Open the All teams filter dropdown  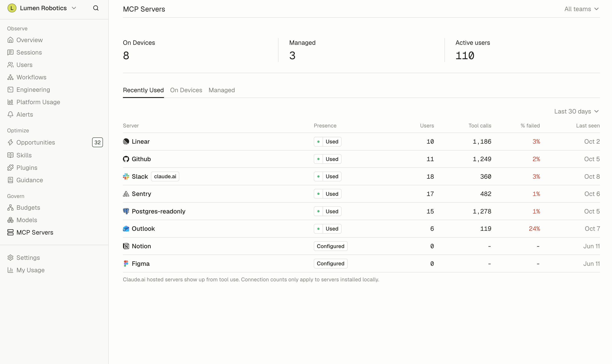581,9
